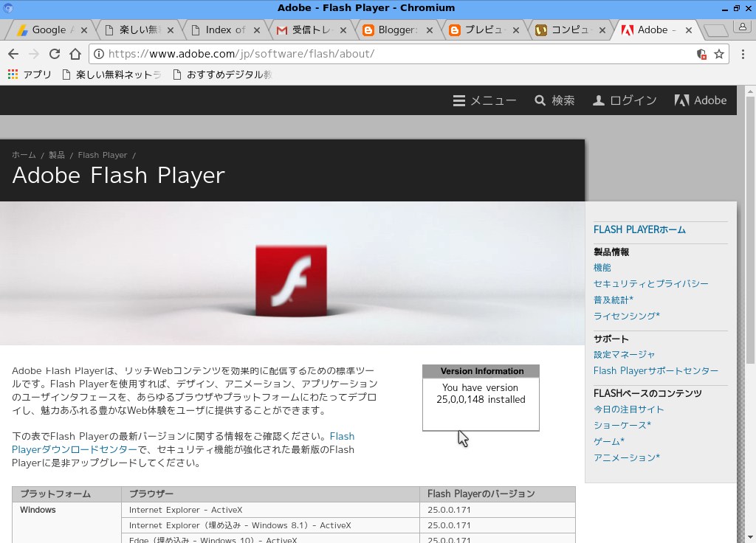Image resolution: width=756 pixels, height=543 pixels.
Task: Open FLASH PLAYERホーム sidebar link
Action: click(639, 230)
